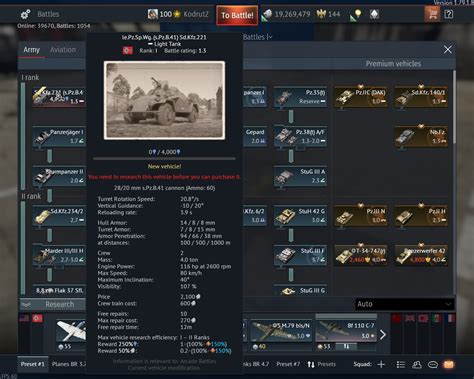Open the chat bubble icon
The height and width of the screenshot is (379, 474).
pos(433,364)
